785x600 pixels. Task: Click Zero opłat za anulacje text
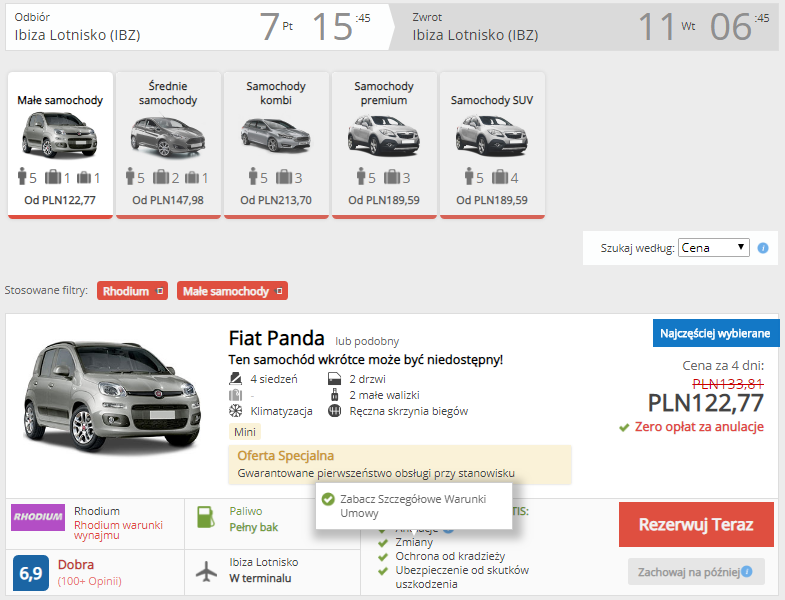pos(699,427)
